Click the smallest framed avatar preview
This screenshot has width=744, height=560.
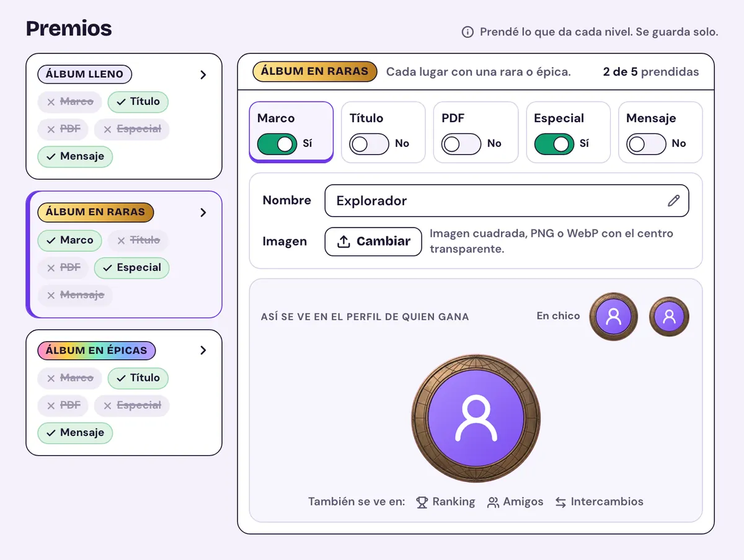pyautogui.click(x=669, y=316)
